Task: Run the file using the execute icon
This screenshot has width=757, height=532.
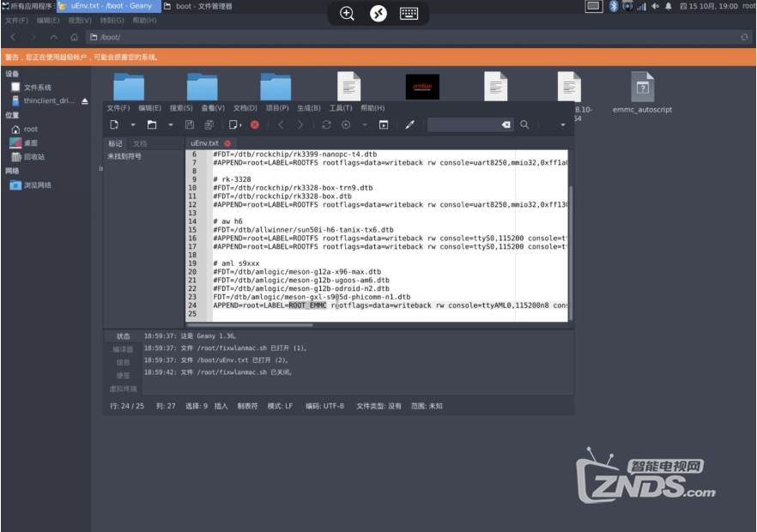Action: (x=384, y=125)
